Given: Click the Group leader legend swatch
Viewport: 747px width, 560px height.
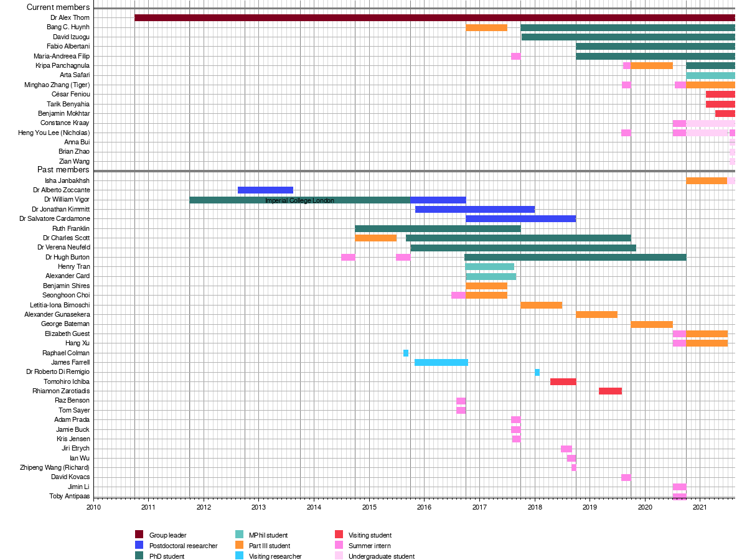Looking at the screenshot, I should (139, 534).
